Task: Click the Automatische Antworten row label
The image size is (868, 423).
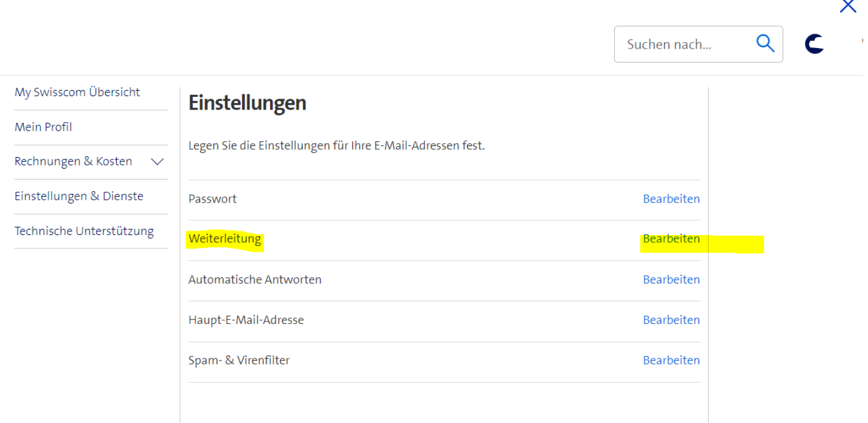Action: 255,280
